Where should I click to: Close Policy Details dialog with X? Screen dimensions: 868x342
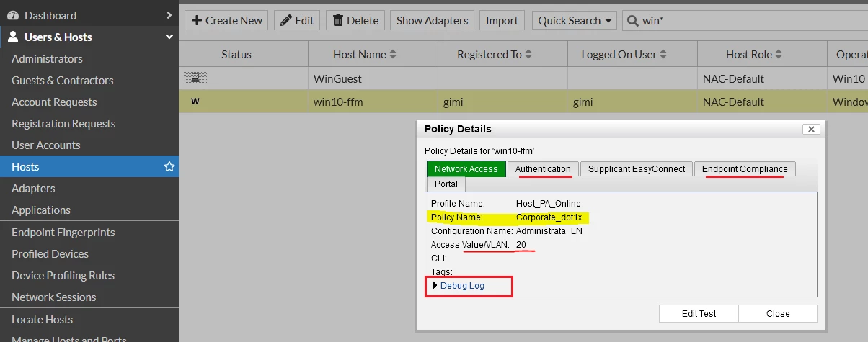tap(811, 129)
